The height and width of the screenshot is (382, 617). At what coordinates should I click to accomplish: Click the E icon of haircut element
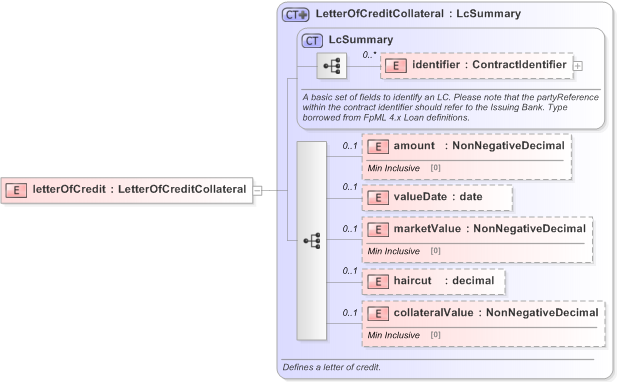[378, 282]
